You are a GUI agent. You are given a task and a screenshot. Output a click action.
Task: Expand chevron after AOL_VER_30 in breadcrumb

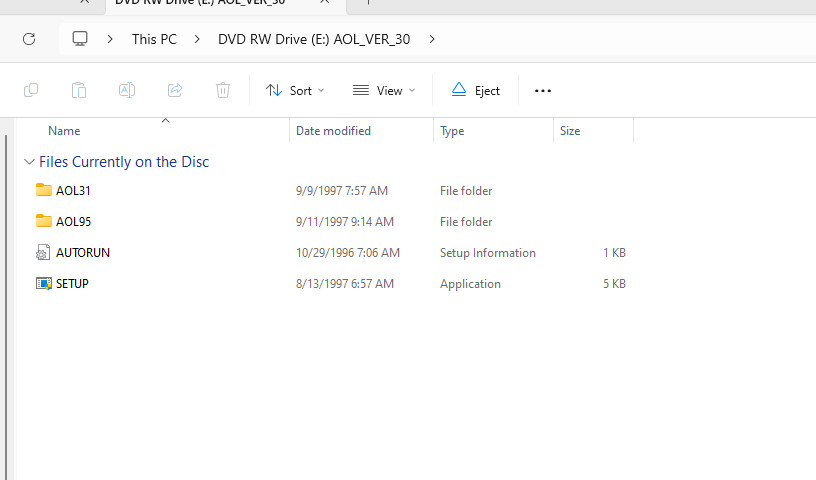[432, 39]
